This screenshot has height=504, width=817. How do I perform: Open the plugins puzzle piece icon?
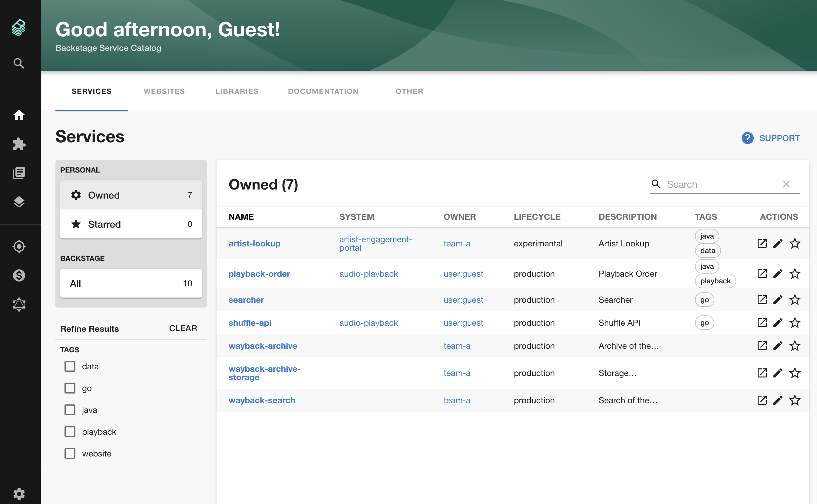[x=19, y=144]
